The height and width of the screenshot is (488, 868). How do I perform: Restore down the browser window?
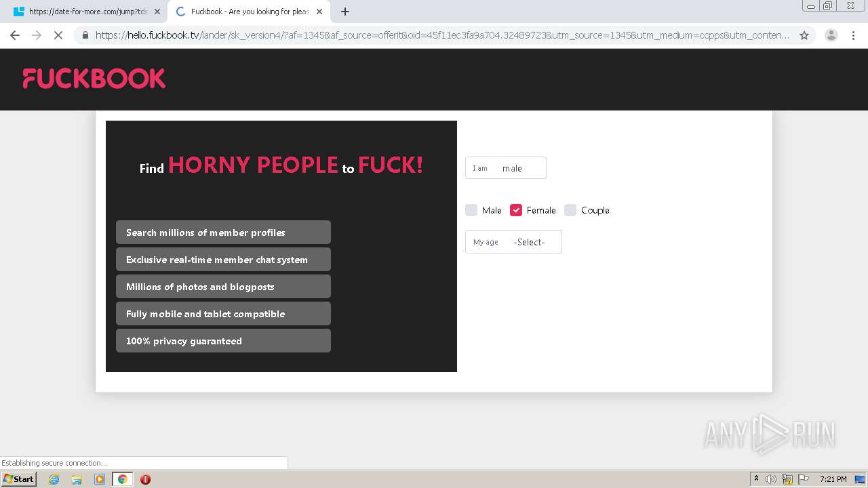[828, 5]
